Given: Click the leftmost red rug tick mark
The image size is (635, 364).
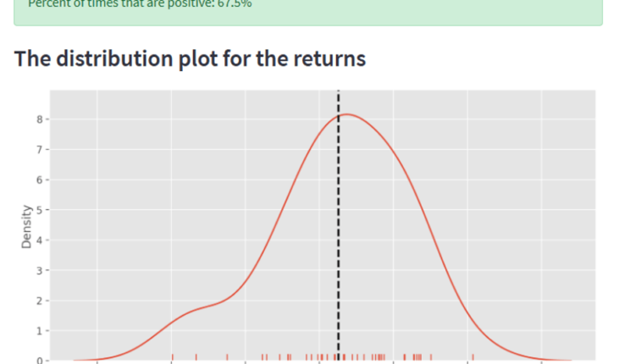Looking at the screenshot, I should pos(173,356).
